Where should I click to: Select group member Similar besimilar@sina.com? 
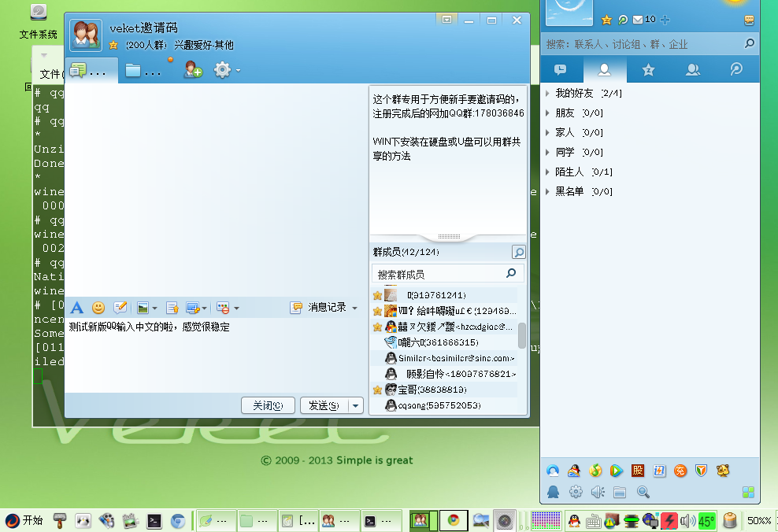tap(444, 358)
